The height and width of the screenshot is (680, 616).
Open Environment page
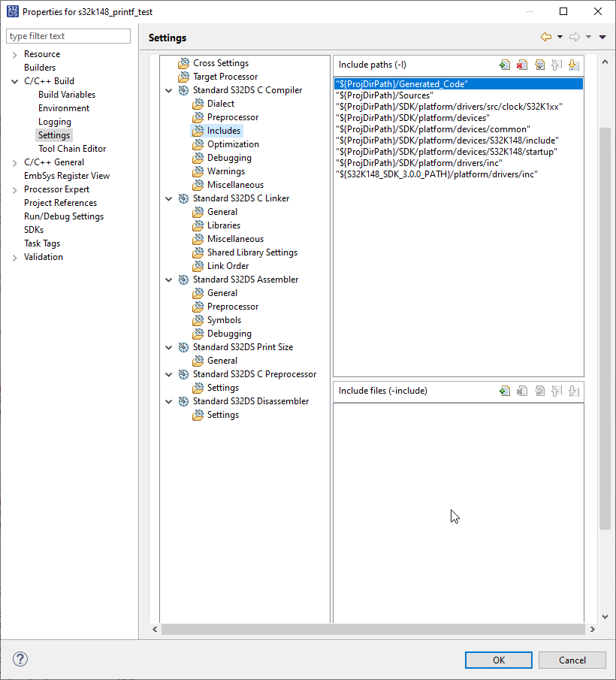coord(64,108)
